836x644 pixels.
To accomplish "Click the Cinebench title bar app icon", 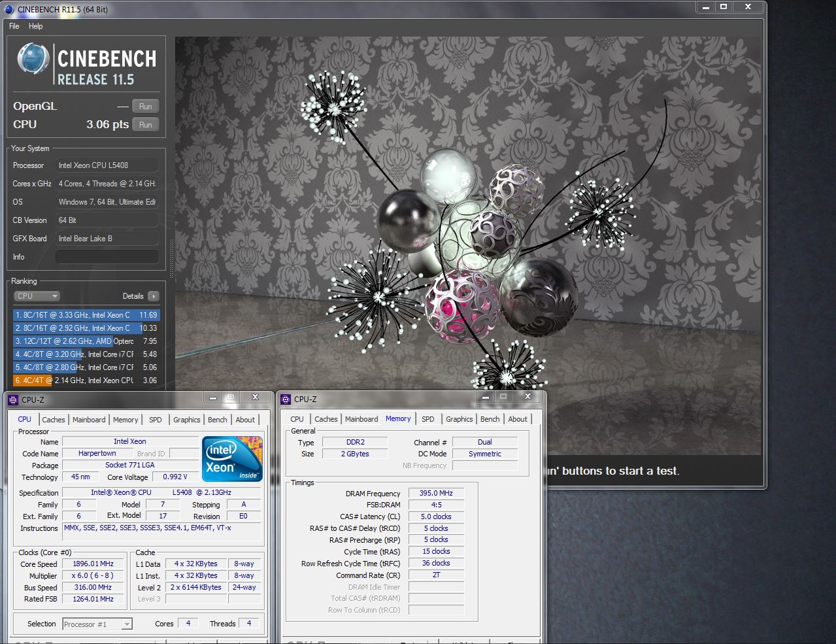I will tap(9, 9).
